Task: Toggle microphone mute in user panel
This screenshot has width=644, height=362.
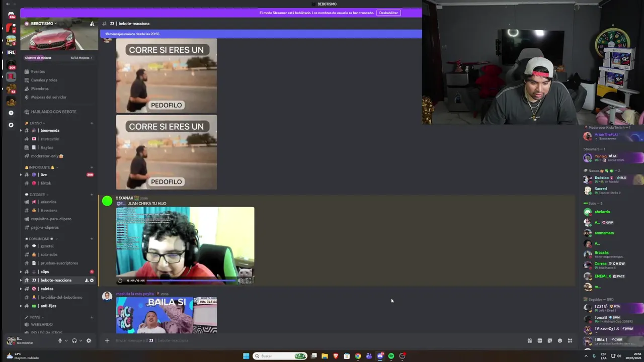Action: click(60, 340)
